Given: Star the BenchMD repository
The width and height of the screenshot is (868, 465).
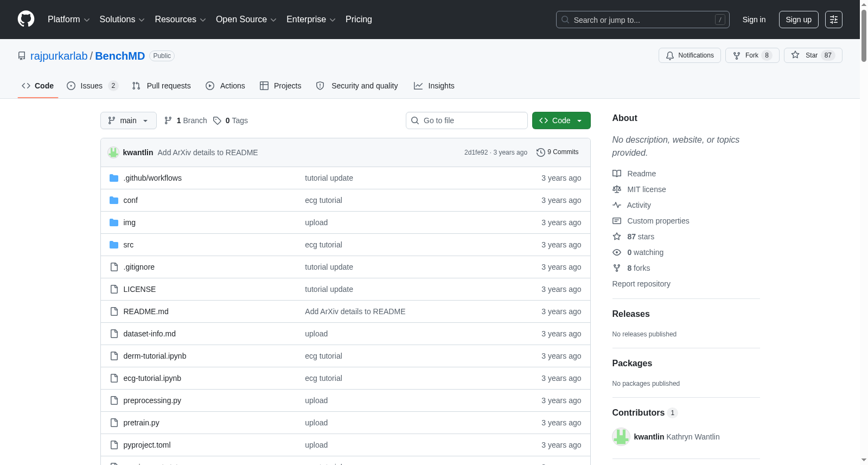Looking at the screenshot, I should click(813, 55).
